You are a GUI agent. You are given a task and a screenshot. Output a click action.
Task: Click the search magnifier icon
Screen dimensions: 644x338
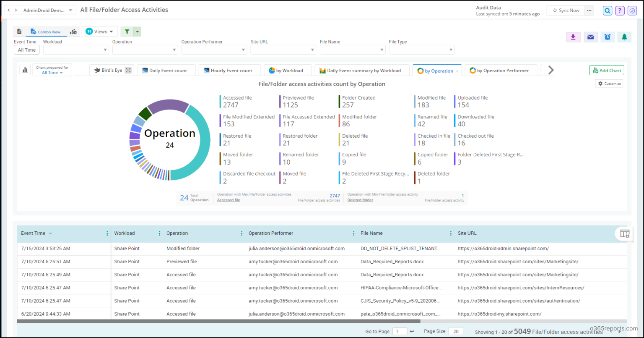tap(608, 10)
